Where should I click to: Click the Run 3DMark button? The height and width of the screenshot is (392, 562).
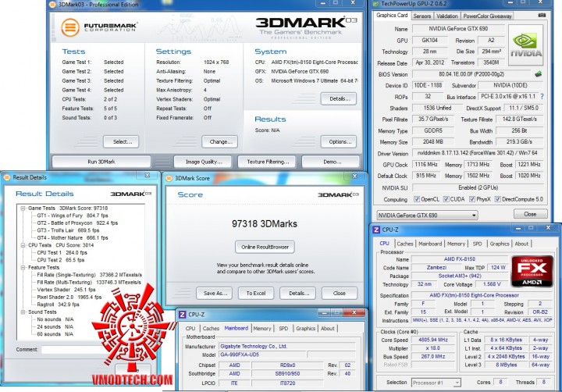(x=101, y=162)
